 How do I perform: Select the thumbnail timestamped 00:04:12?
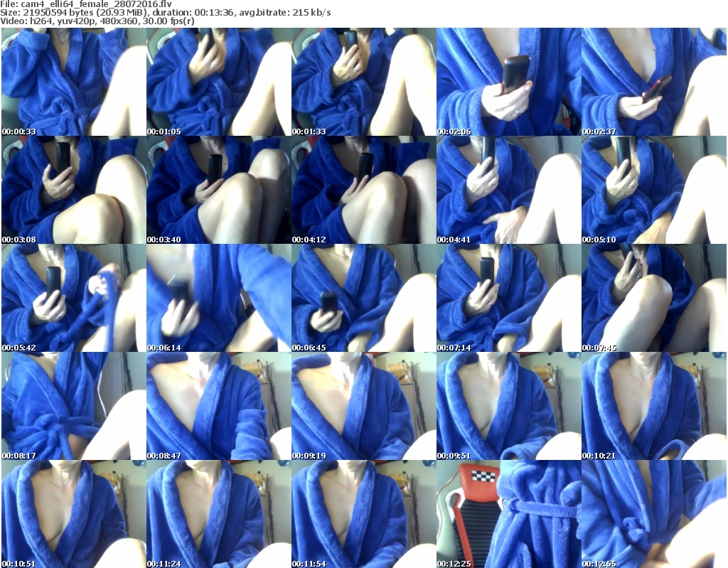pyautogui.click(x=364, y=190)
